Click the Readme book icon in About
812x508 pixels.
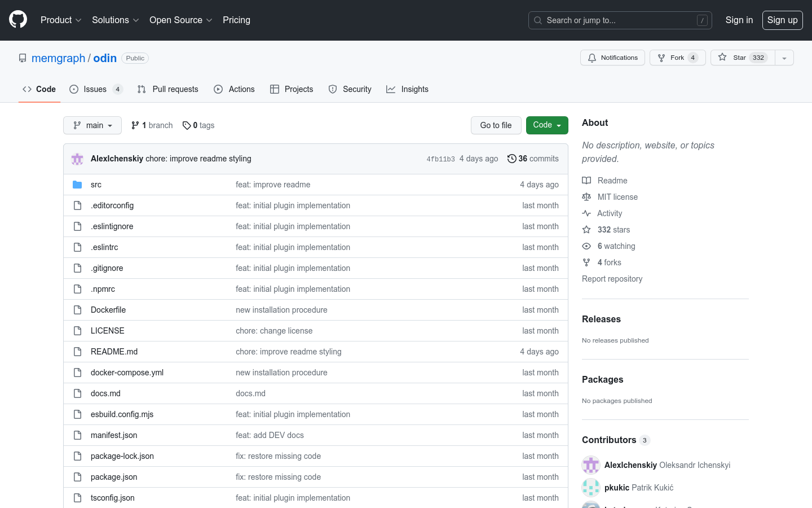586,181
